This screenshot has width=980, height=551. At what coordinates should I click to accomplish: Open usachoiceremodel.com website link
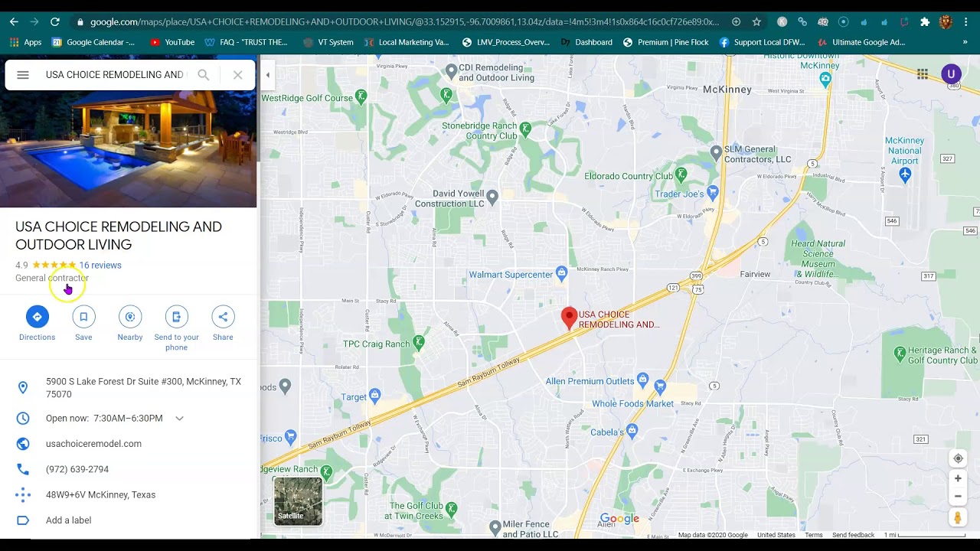click(93, 444)
